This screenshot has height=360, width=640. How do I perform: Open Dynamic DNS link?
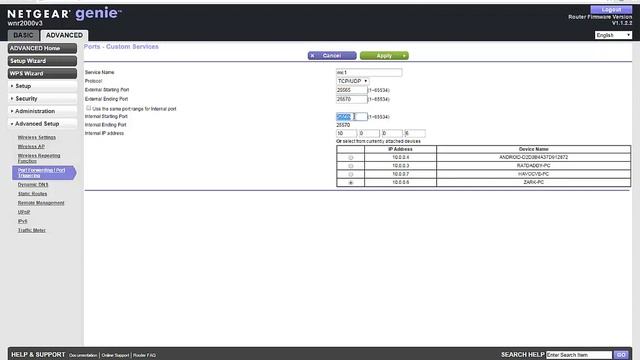click(x=33, y=185)
